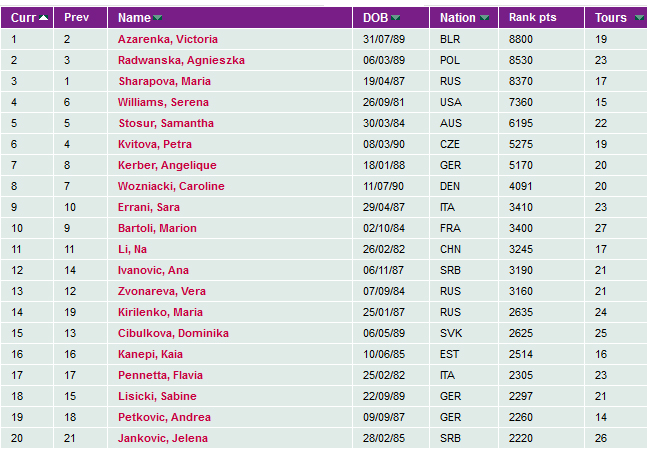Click the BLR nation cell

449,39
